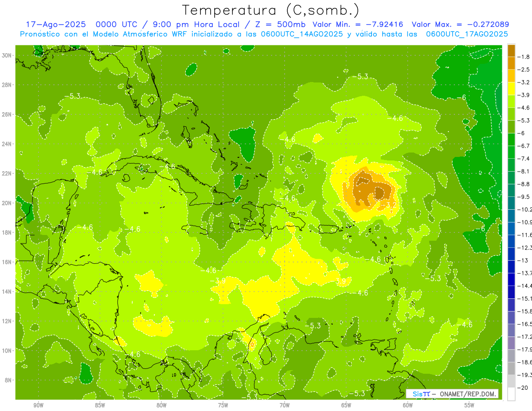Click the '-3.2' legend value
Viewport: 532px width, 411px height.
pyautogui.click(x=524, y=82)
